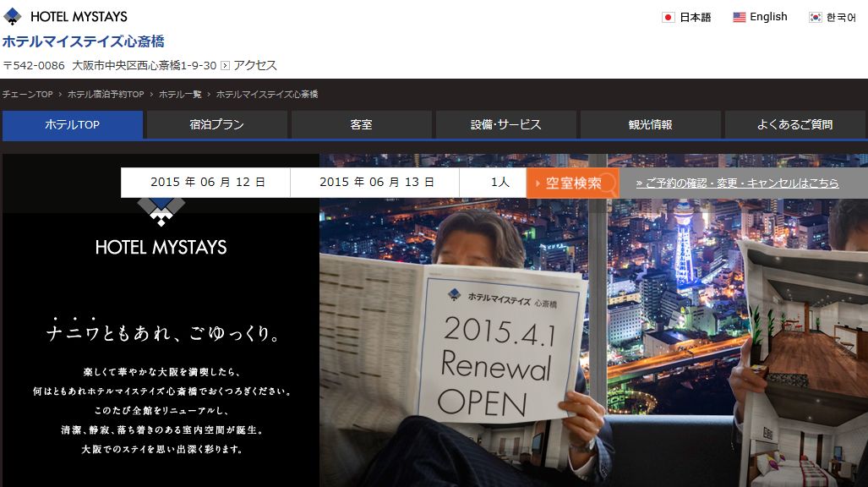This screenshot has height=487, width=868.
Task: Open the 観光情報 tab
Action: point(651,124)
